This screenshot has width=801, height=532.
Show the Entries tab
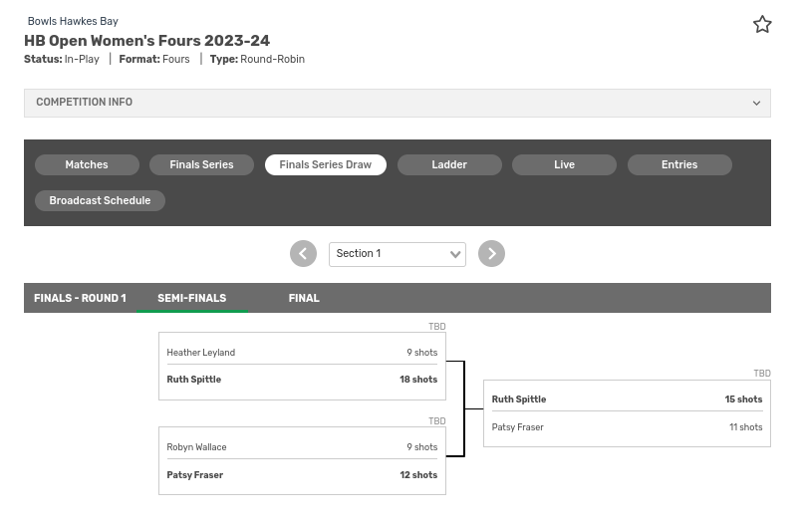point(679,165)
